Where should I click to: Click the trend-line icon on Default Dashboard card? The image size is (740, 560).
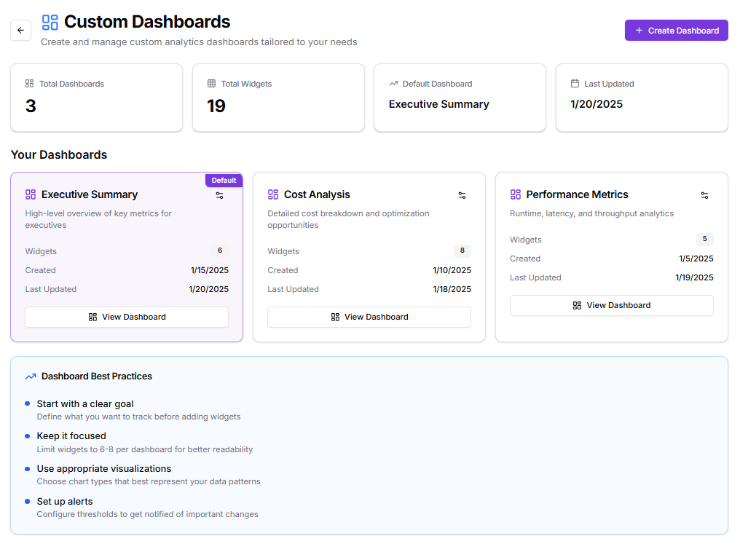tap(393, 83)
